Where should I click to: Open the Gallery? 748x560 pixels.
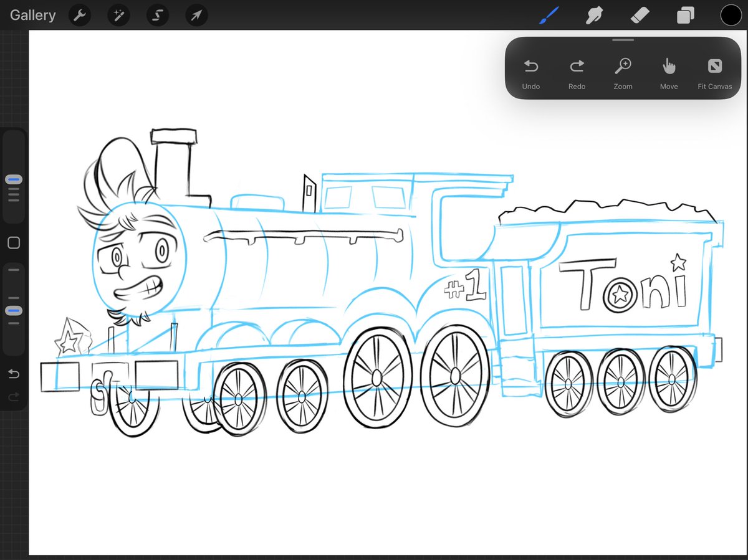pos(32,15)
